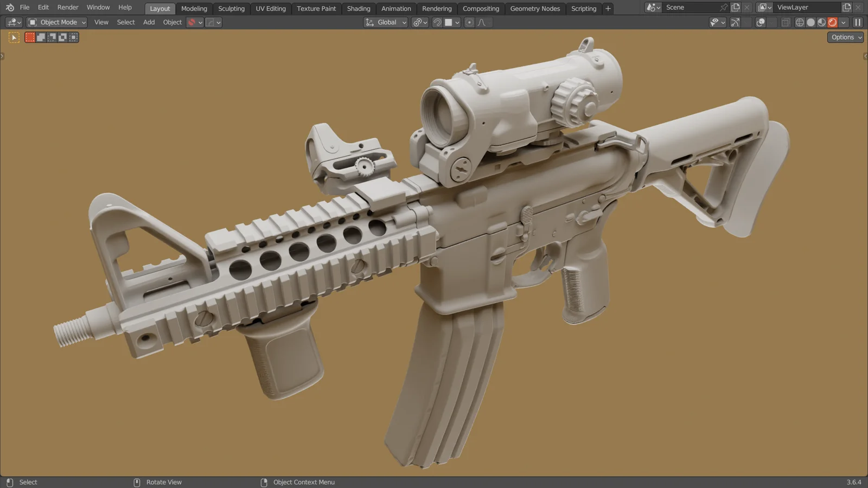Viewport: 868px width, 488px height.
Task: Toggle X-ray mode in the viewport header
Action: point(785,22)
